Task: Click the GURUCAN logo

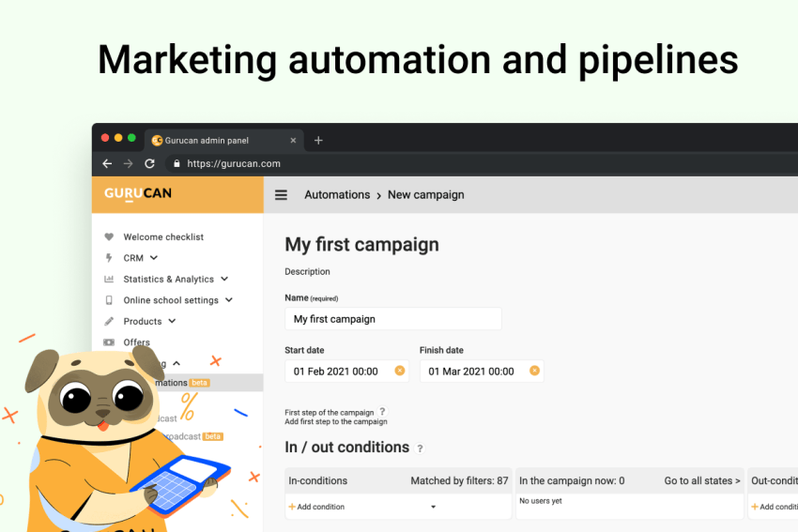Action: pyautogui.click(x=138, y=194)
